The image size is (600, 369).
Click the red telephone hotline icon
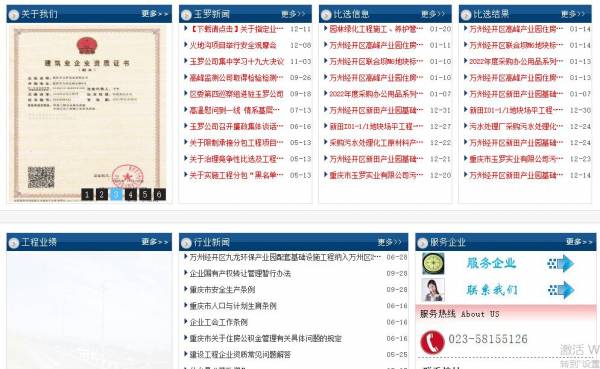(x=432, y=342)
